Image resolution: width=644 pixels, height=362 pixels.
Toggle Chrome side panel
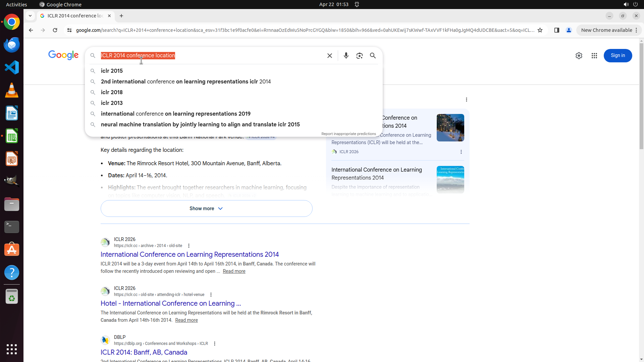(556, 30)
